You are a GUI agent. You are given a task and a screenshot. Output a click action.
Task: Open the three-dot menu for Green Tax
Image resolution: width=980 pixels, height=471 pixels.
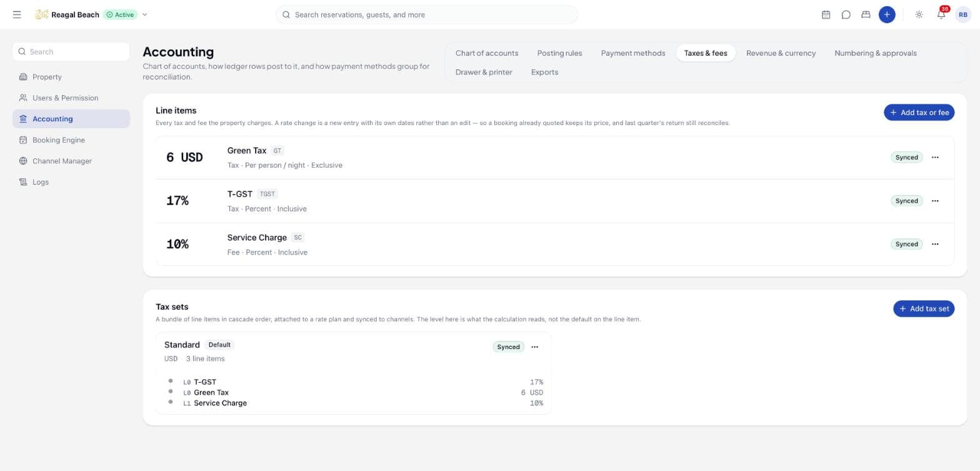[x=935, y=158]
